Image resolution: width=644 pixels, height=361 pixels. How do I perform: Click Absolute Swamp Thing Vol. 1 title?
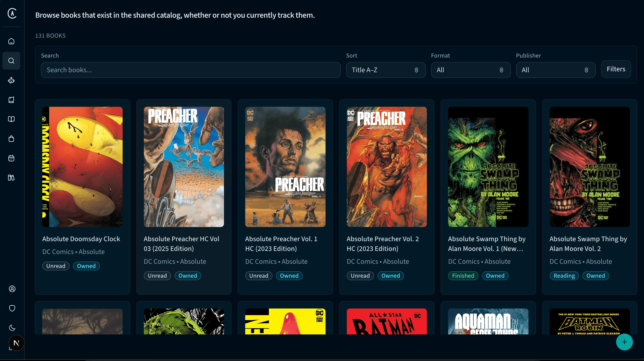(487, 244)
